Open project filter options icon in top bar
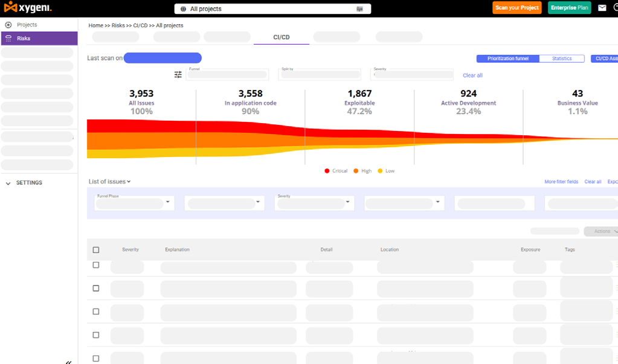The height and width of the screenshot is (364, 618). click(x=359, y=9)
